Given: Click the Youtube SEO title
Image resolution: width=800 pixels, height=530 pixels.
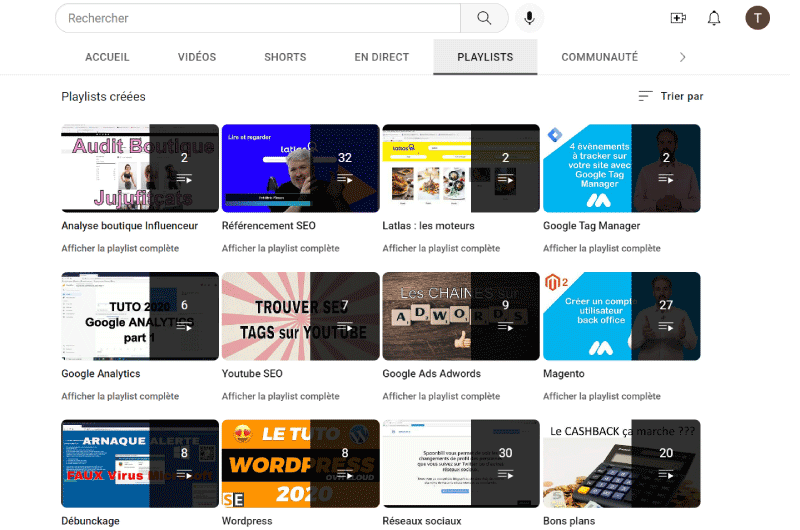Looking at the screenshot, I should 252,373.
